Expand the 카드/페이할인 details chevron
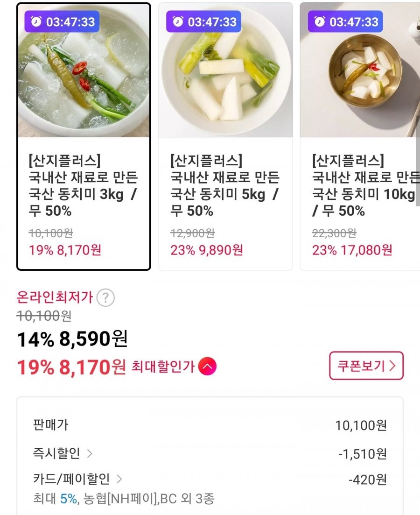This screenshot has height=515, width=420. (119, 479)
